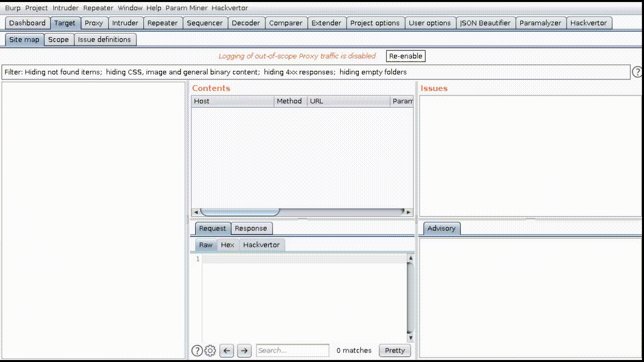Open the Extender tab
Screen dimensions: 644x362
[327, 23]
